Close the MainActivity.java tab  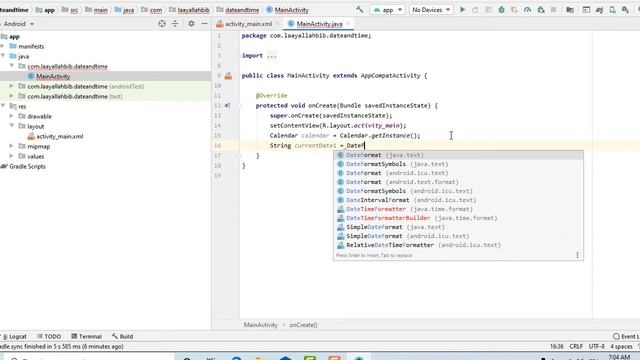pyautogui.click(x=348, y=24)
